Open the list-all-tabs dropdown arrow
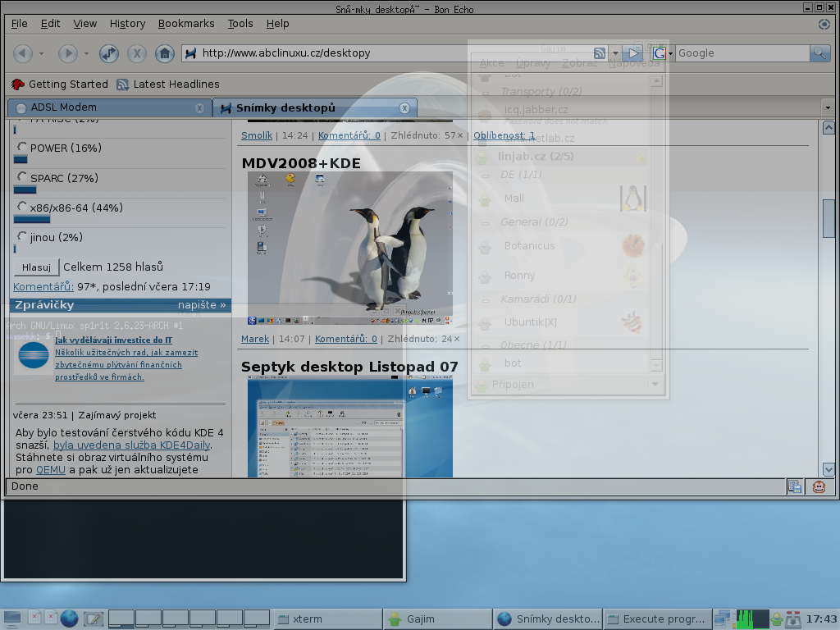Image resolution: width=840 pixels, height=630 pixels. click(x=828, y=107)
